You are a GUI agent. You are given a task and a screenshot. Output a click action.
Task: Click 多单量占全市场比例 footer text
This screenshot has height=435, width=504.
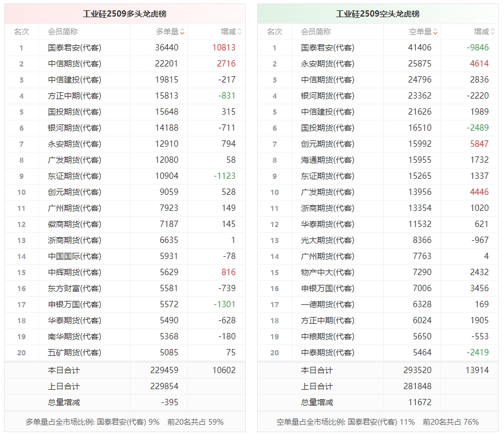(x=124, y=422)
